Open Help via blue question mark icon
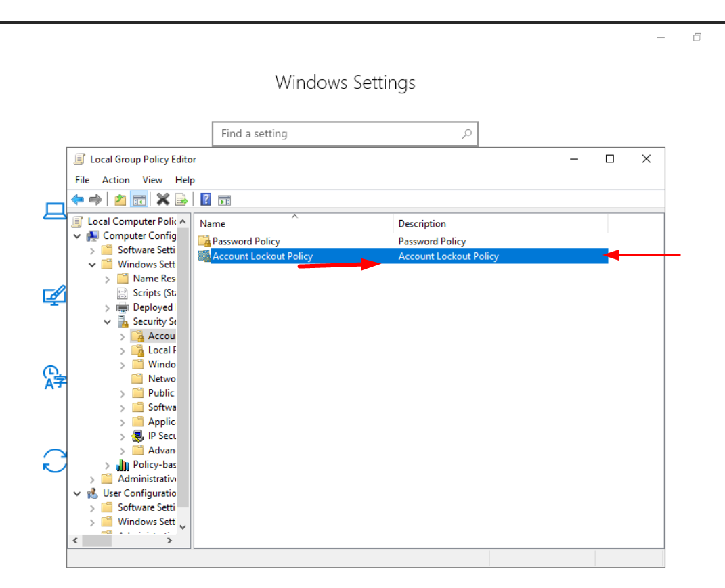Screen dimensions: 725x588 (206, 200)
